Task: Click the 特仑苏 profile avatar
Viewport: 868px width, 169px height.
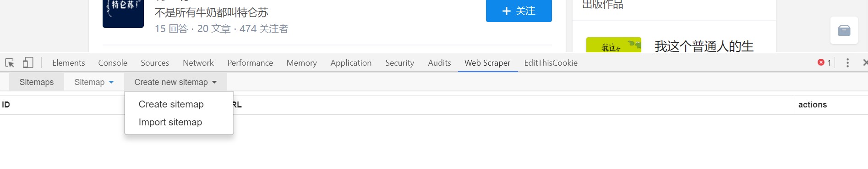Action: pos(123,13)
